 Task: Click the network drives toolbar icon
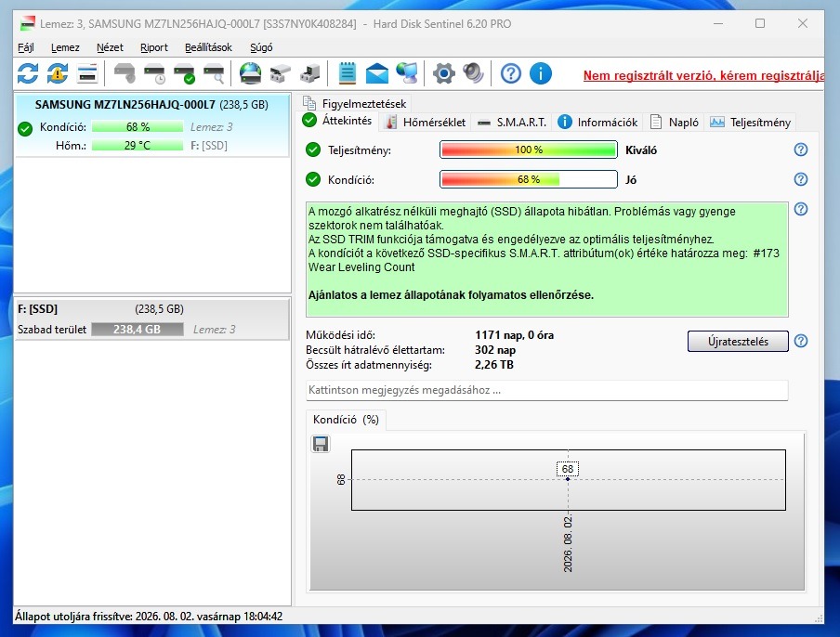pos(280,74)
